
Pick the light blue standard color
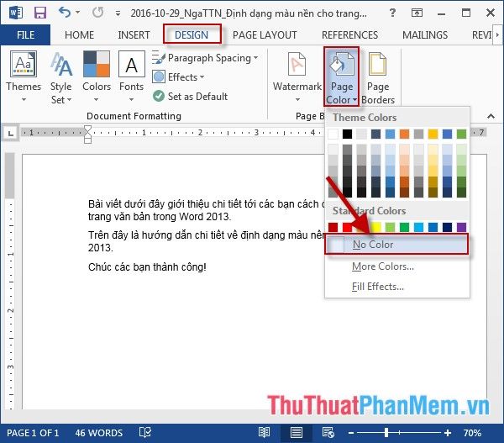[x=419, y=227]
